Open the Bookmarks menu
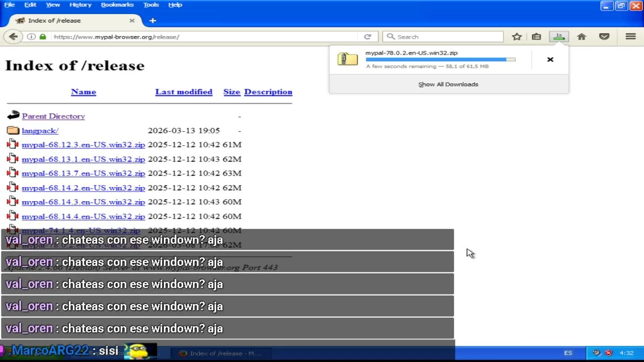This screenshot has width=644, height=362. 117,5
